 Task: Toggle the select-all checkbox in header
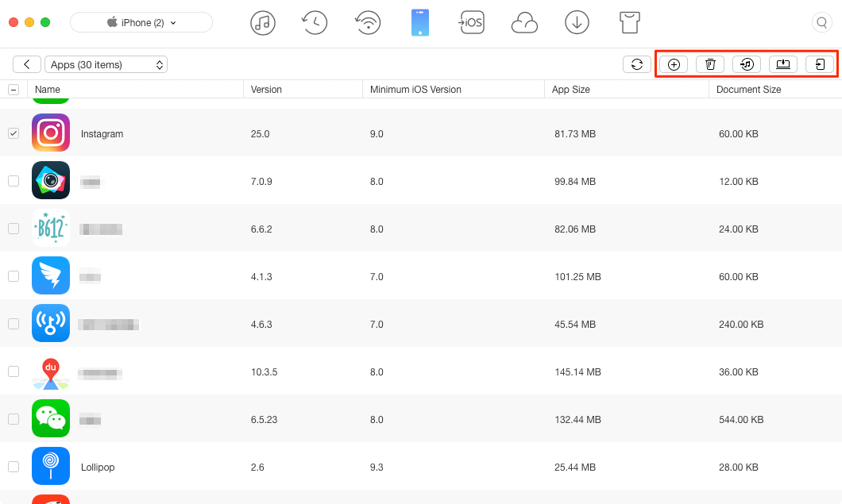[x=14, y=90]
